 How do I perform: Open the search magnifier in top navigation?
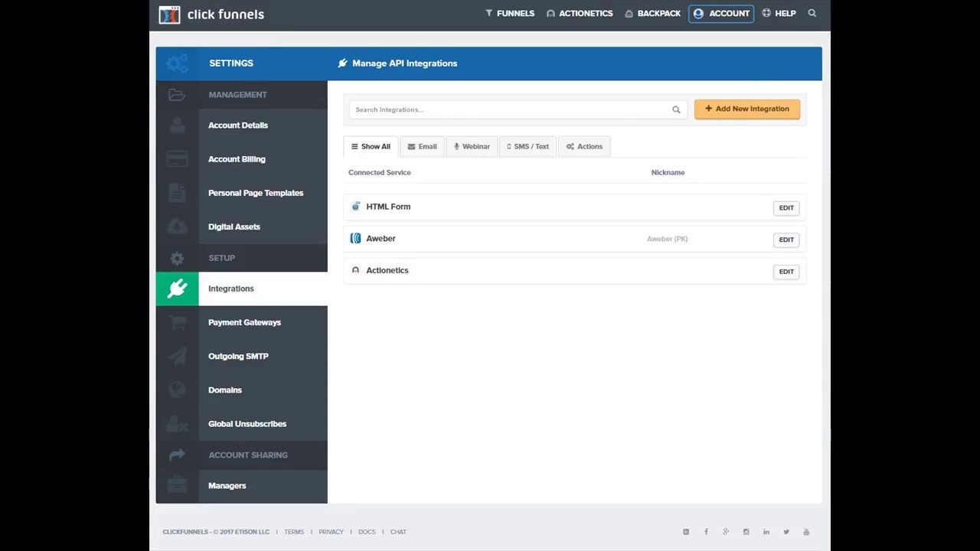click(x=812, y=13)
